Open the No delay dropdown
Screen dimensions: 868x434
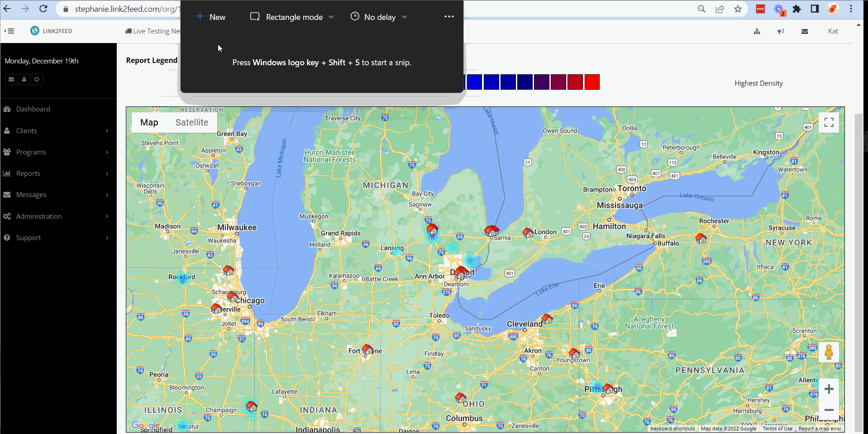click(x=379, y=17)
